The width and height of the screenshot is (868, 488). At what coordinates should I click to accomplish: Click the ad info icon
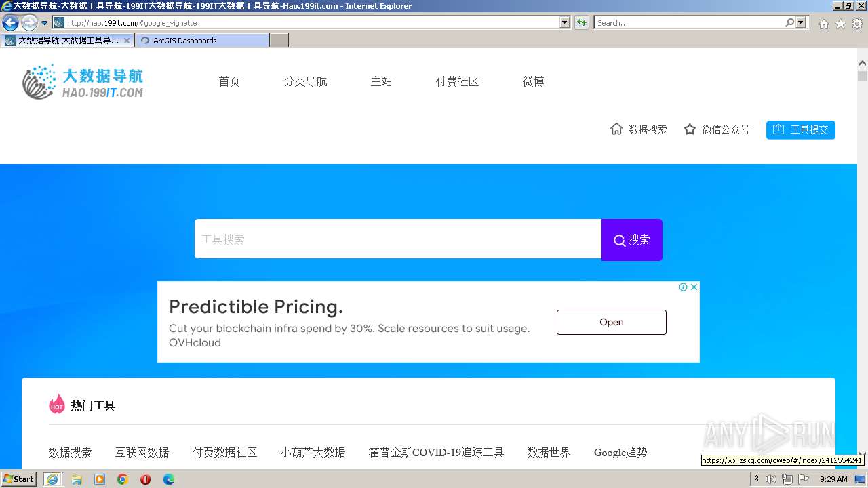click(684, 287)
